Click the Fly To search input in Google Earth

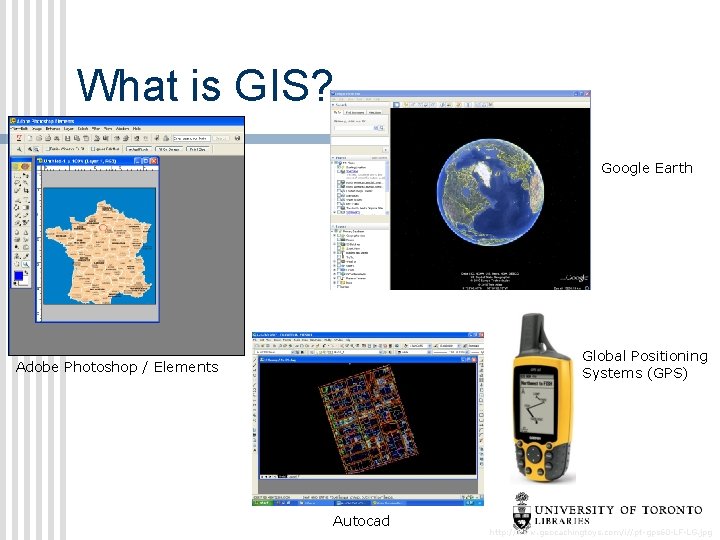(353, 128)
